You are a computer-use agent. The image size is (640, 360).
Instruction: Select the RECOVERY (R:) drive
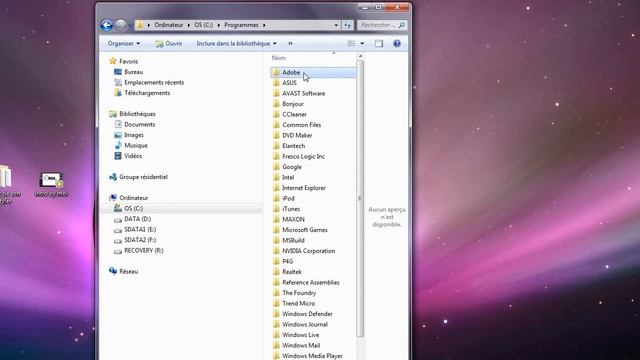[144, 251]
